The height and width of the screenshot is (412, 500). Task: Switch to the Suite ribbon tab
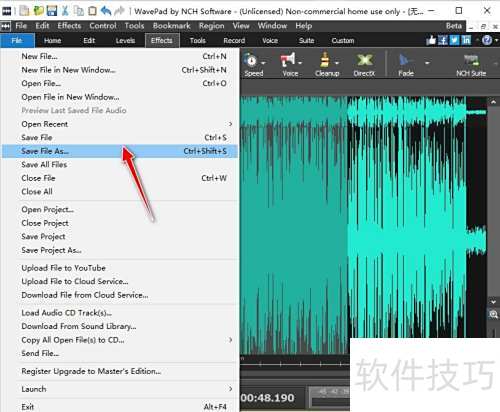click(x=306, y=41)
